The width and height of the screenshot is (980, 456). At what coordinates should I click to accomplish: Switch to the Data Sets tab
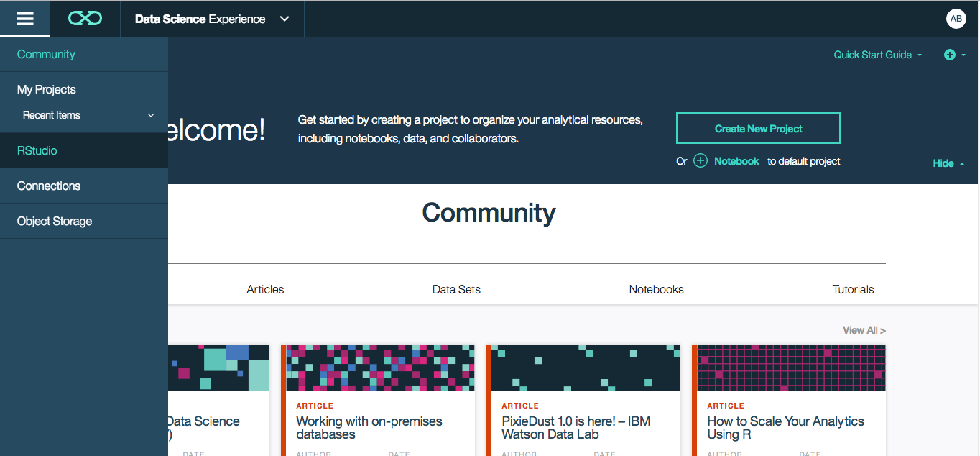pos(456,289)
